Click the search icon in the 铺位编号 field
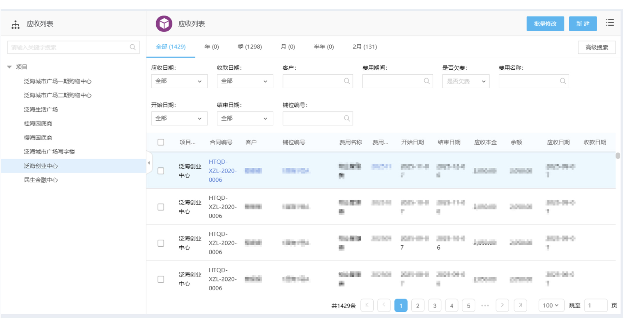 point(347,118)
